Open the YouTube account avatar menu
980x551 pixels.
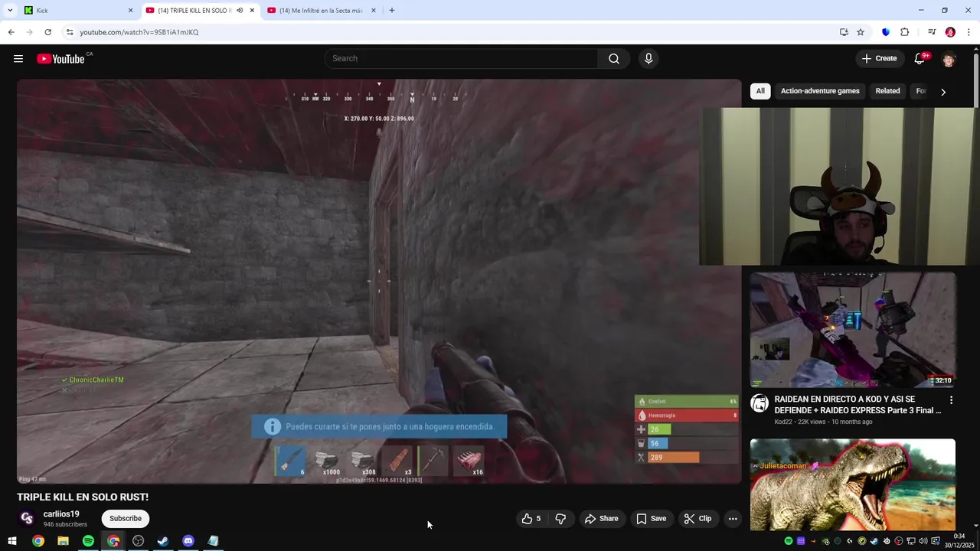(x=949, y=59)
